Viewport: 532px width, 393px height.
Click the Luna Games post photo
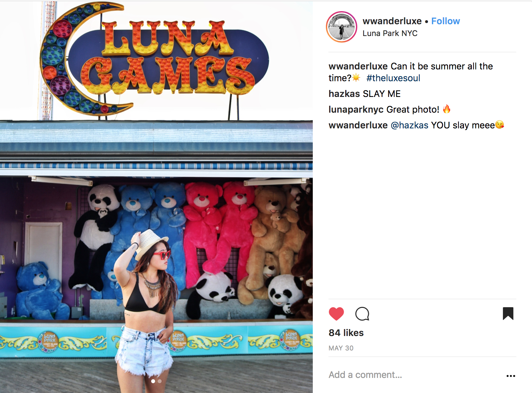[x=156, y=197]
